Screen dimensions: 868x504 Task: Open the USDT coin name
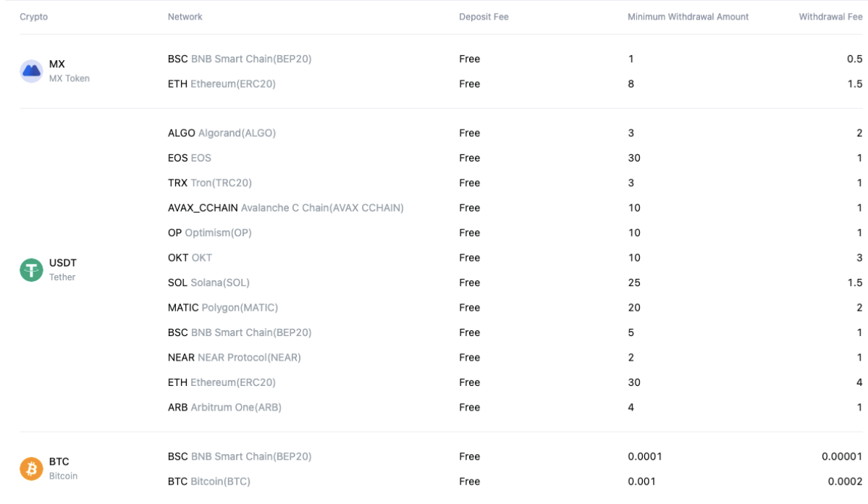[x=63, y=263]
